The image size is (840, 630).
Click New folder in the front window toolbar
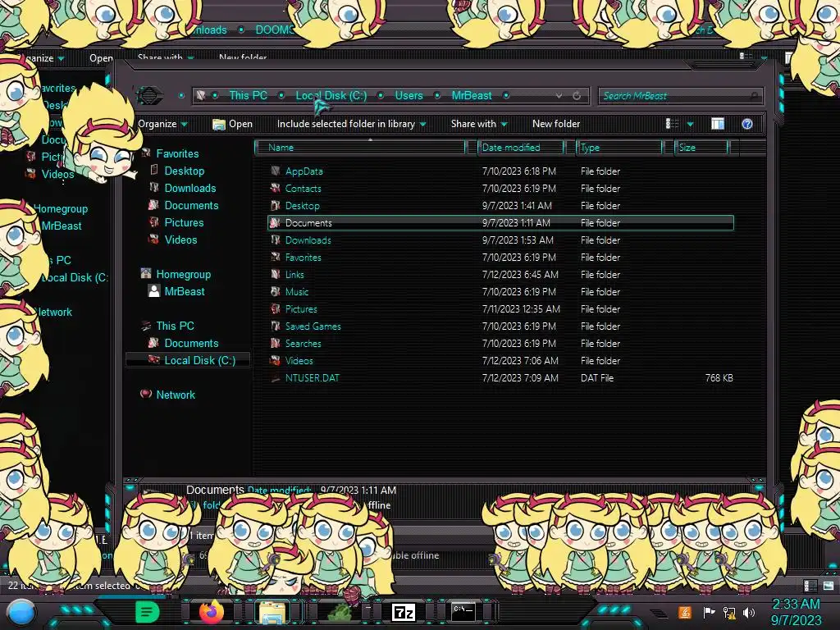coord(556,124)
